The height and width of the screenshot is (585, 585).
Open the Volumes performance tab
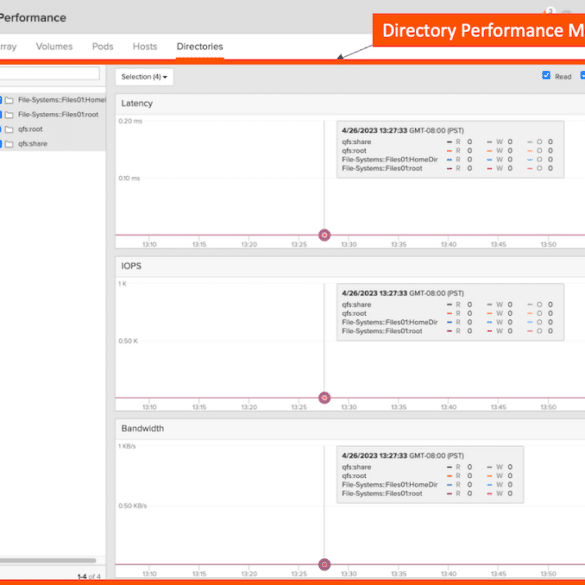(54, 47)
